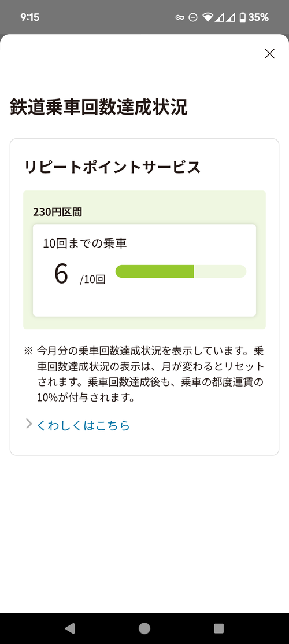Tap the 230円区間 label
Screen dimensions: 289x644
tap(57, 212)
